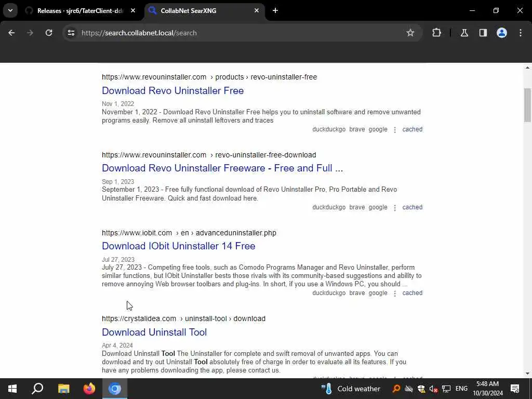Click google under Revo Uninstaller Free result

[x=378, y=129]
